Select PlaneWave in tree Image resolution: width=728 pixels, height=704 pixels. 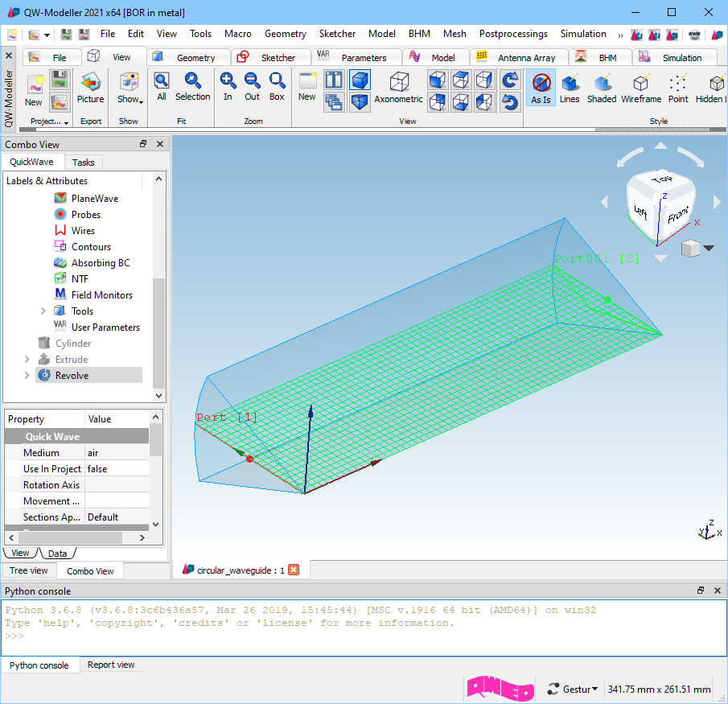[x=86, y=198]
